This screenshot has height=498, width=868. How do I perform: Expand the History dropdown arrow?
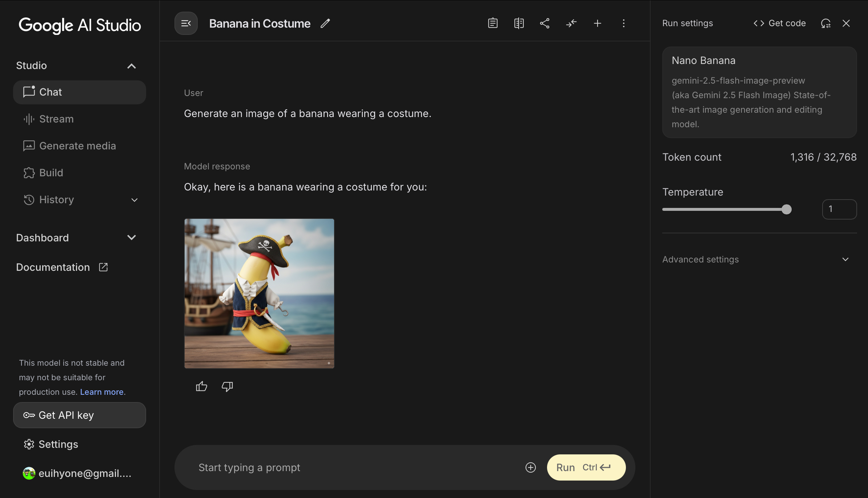pyautogui.click(x=134, y=200)
